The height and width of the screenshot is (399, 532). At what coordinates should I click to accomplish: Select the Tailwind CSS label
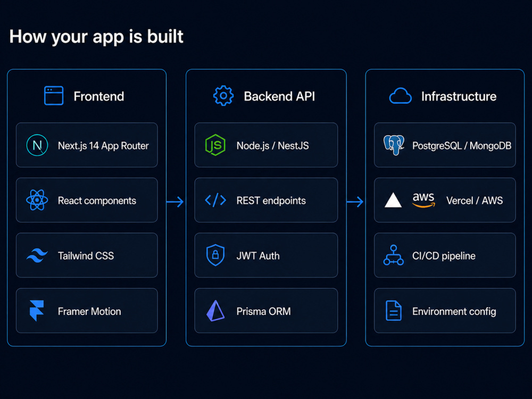tap(86, 256)
